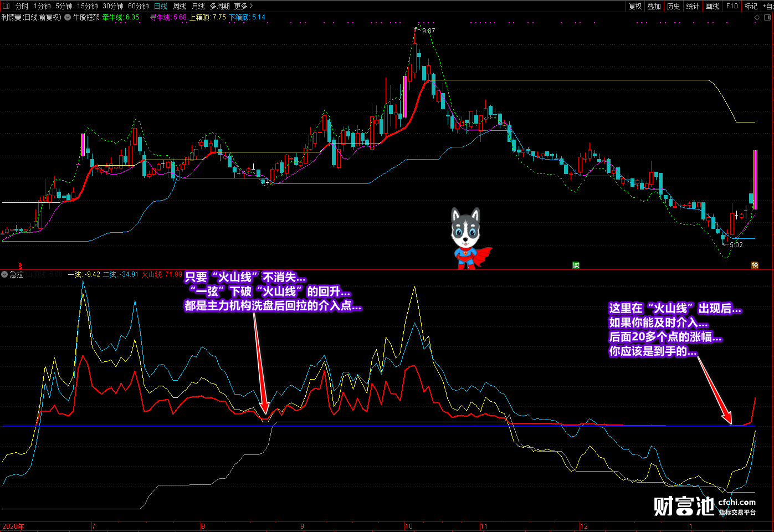The width and height of the screenshot is (774, 532).
Task: Click the 山顶线: 5.00 dimmed indicator label
Action: click(44, 274)
